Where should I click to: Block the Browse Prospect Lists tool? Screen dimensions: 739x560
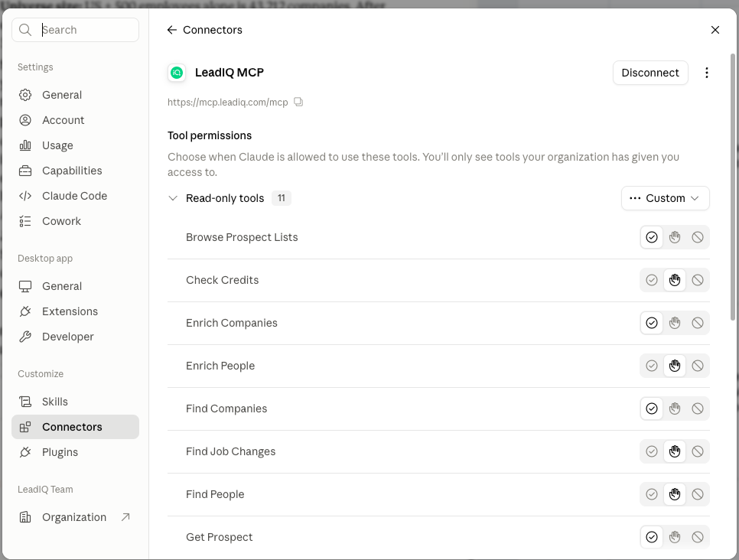[698, 237]
